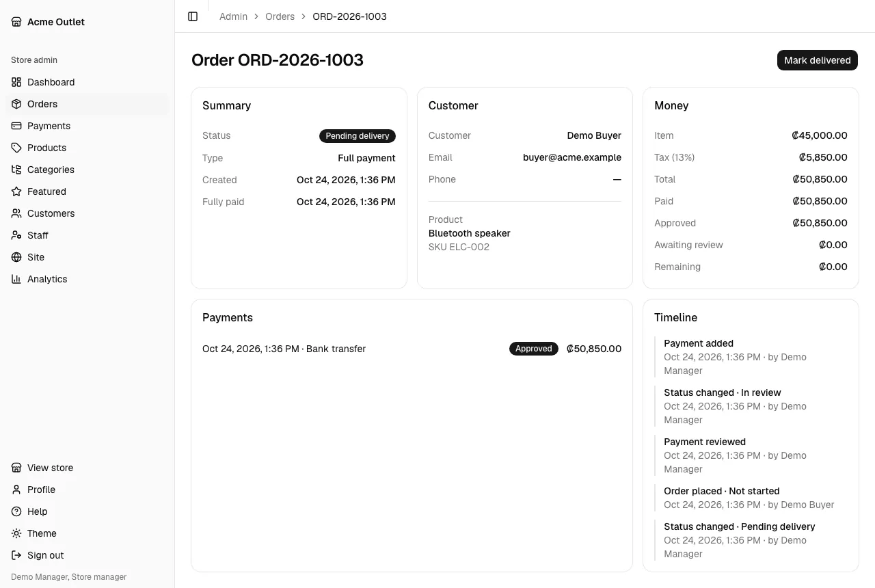Viewport: 875px width, 588px height.
Task: Open the Products section
Action: [x=87, y=148]
